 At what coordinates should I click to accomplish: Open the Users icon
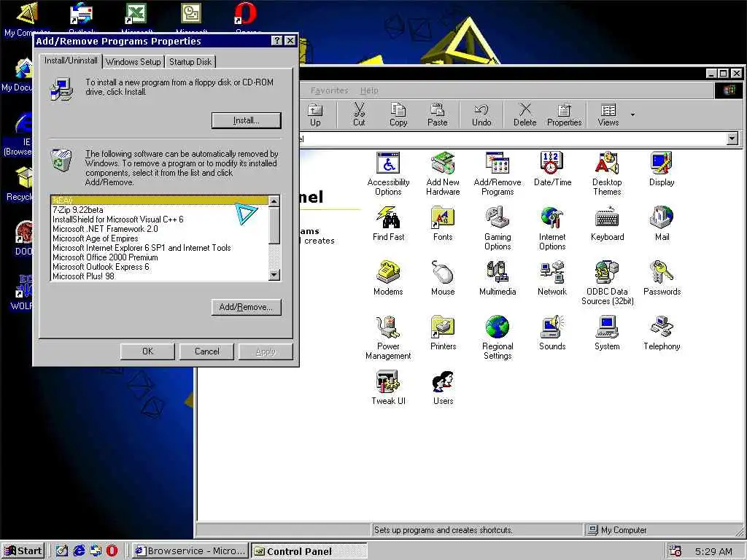pos(443,388)
